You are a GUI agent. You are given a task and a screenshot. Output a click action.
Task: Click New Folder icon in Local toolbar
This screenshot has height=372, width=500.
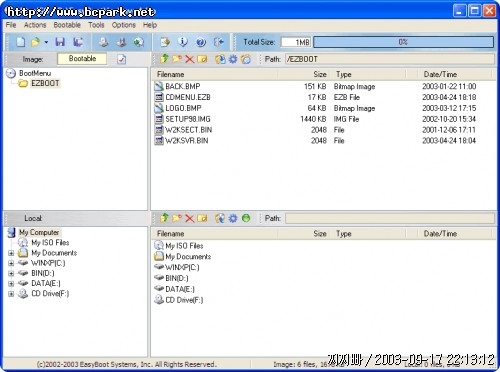[177, 218]
